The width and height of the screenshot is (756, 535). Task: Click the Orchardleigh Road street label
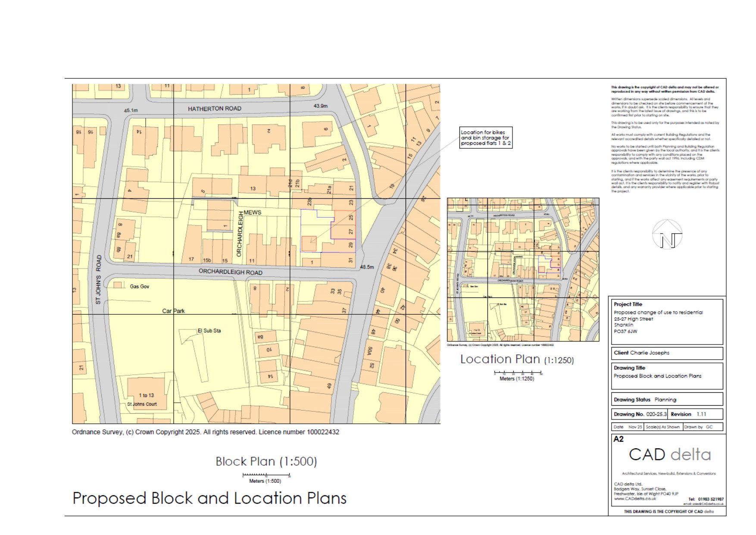click(230, 272)
